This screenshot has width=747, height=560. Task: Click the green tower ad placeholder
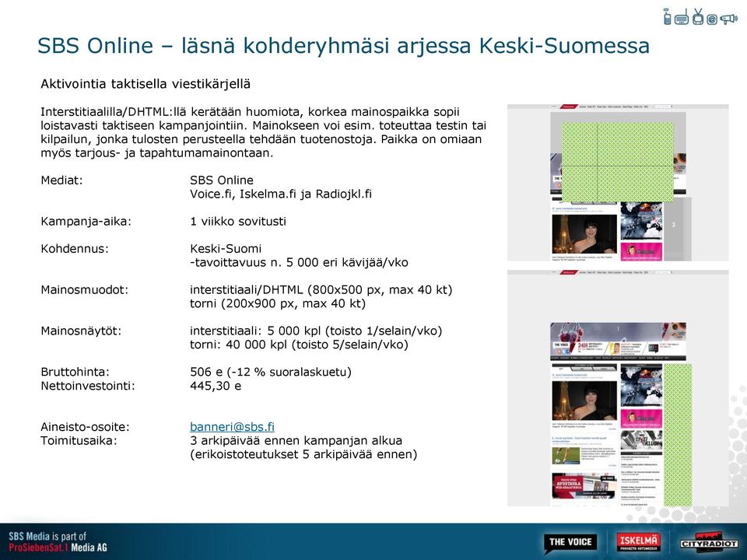coord(678,434)
